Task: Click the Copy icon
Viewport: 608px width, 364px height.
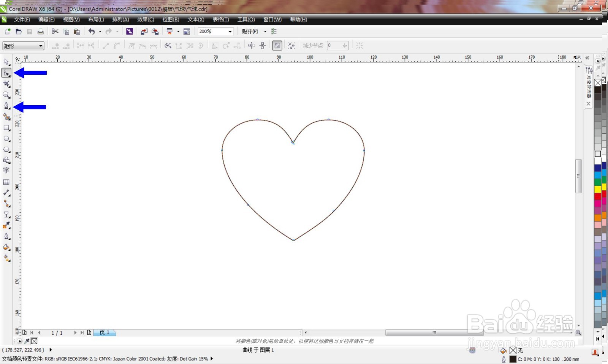Action: click(x=66, y=32)
